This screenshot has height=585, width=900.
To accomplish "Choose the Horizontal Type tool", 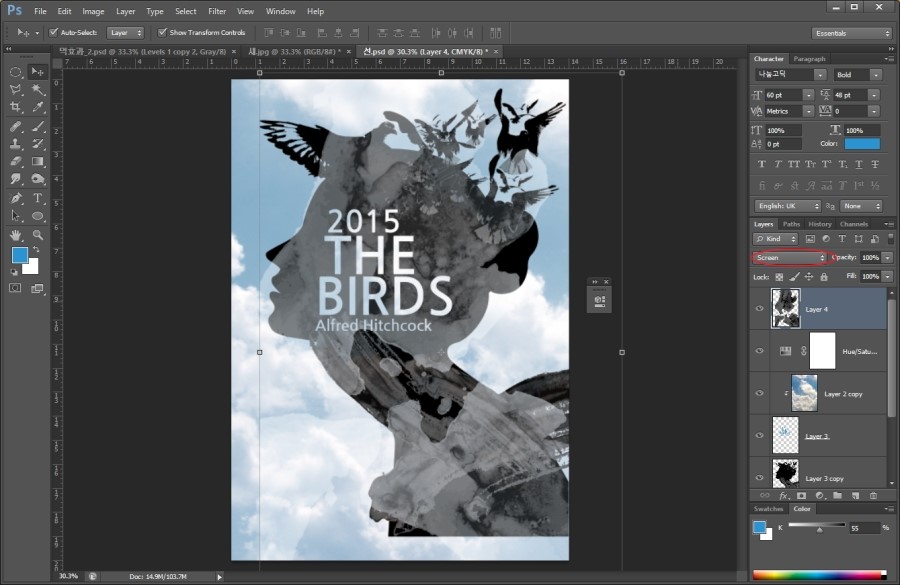I will [38, 198].
